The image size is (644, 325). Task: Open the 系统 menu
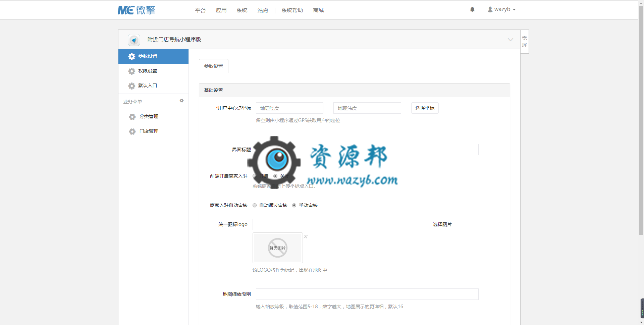(242, 10)
